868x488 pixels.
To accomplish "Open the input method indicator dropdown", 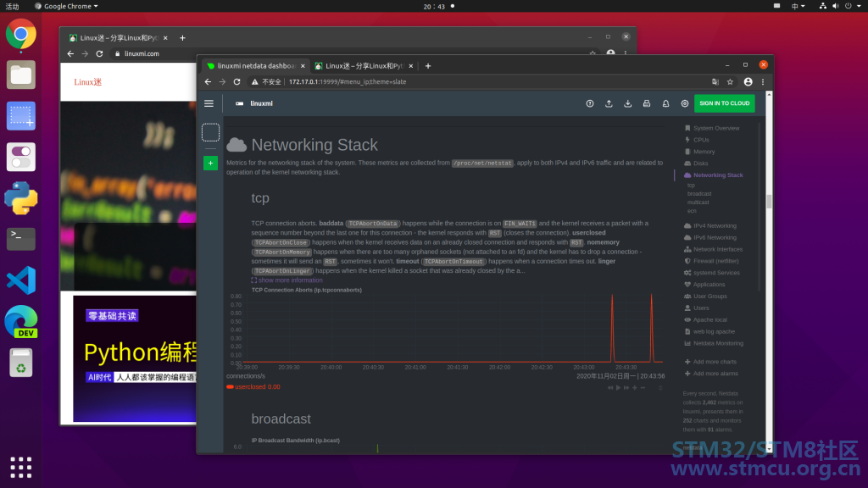I will click(798, 6).
